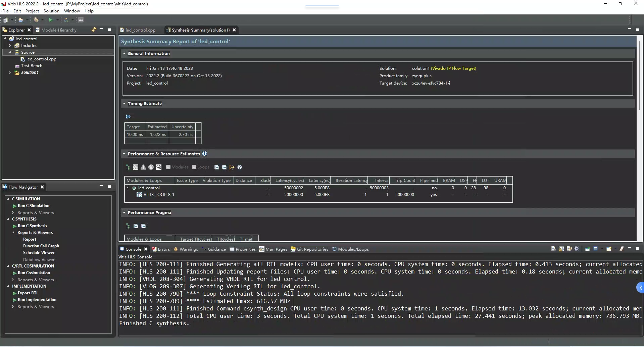Click Run Implementation in Flow Navigator
Viewport: 644px width, 347px height.
coord(37,299)
